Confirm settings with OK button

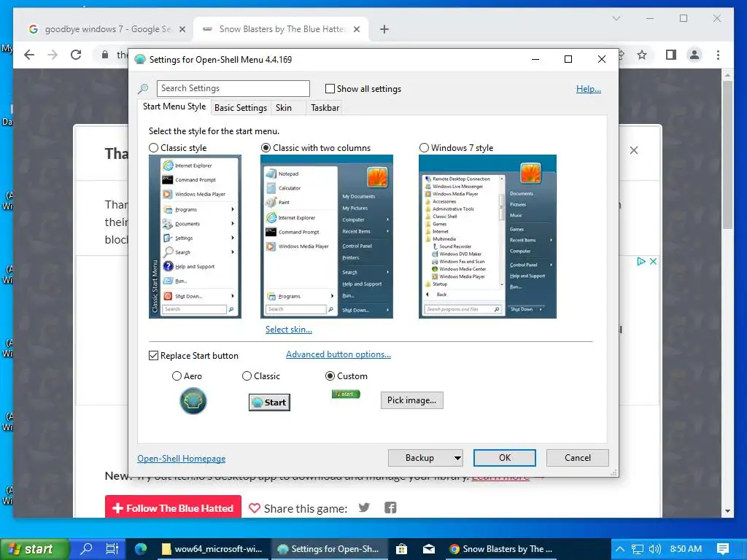pos(505,458)
